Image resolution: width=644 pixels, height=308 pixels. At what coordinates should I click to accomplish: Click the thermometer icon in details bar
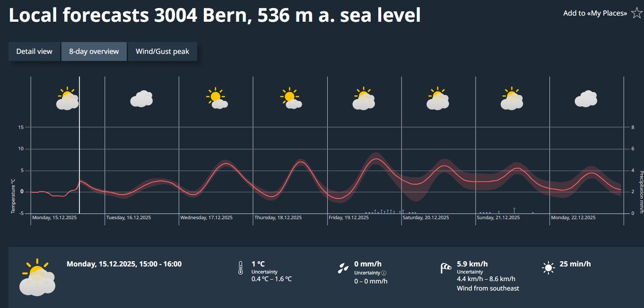coord(240,268)
